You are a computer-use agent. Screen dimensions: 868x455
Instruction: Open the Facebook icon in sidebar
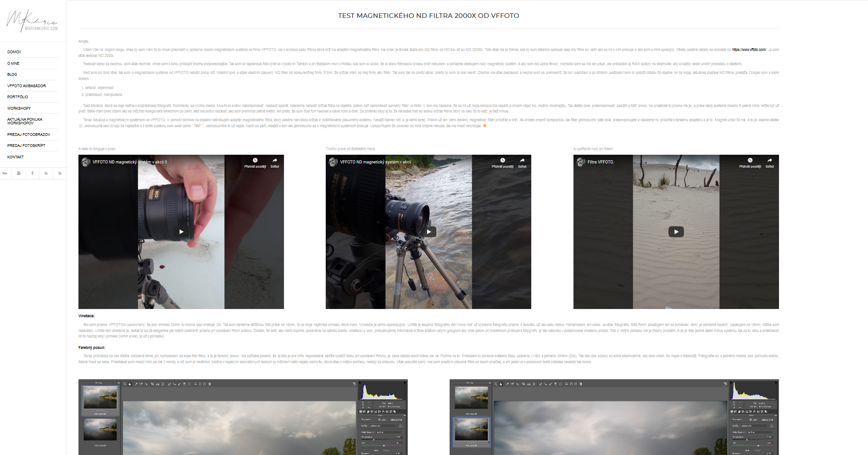pos(33,173)
